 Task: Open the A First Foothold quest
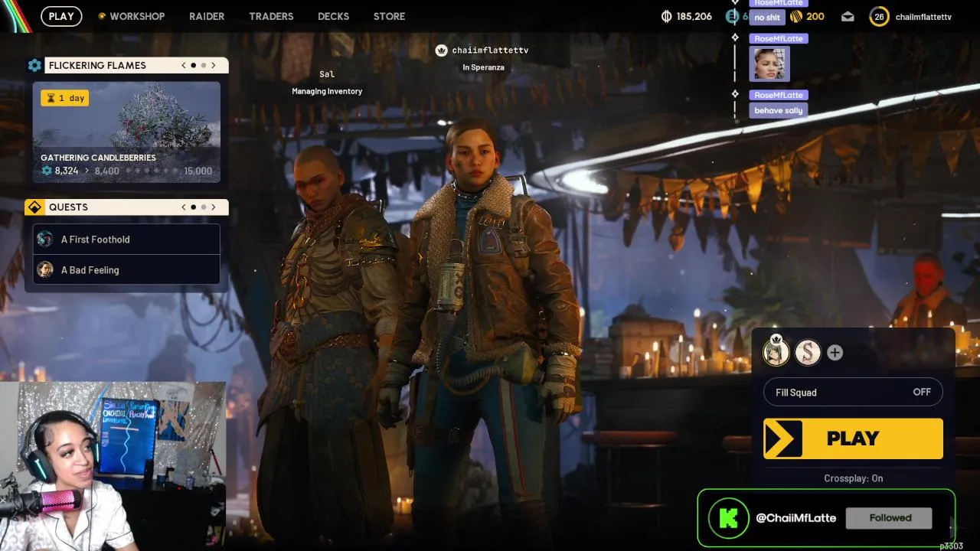pos(126,240)
